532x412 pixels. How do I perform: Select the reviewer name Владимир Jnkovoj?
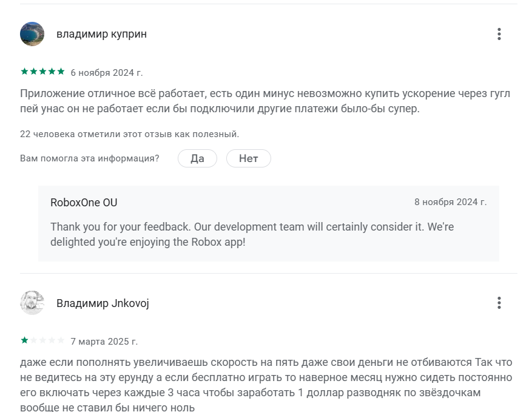pyautogui.click(x=103, y=303)
